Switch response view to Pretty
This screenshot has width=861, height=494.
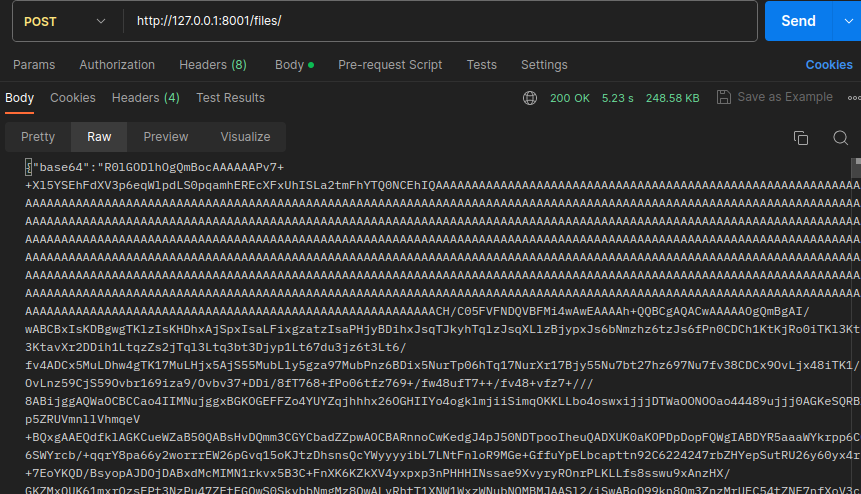point(38,137)
